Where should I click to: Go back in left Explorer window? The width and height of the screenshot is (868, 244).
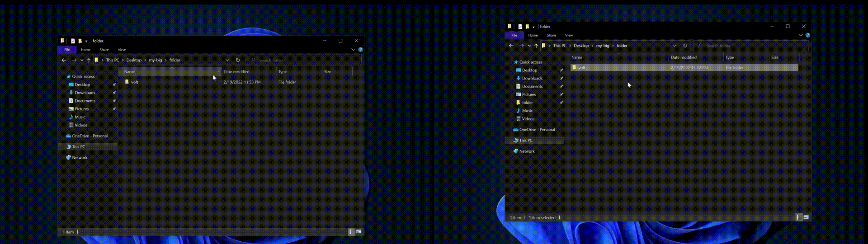pos(64,60)
